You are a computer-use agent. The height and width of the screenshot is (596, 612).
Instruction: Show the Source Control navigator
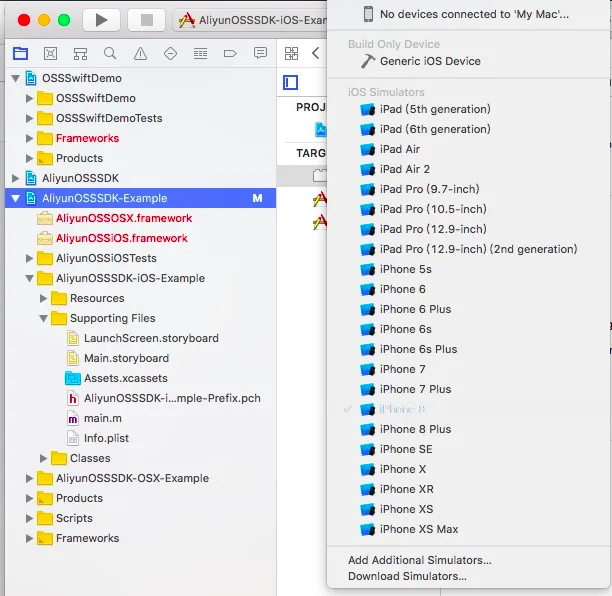pos(50,53)
